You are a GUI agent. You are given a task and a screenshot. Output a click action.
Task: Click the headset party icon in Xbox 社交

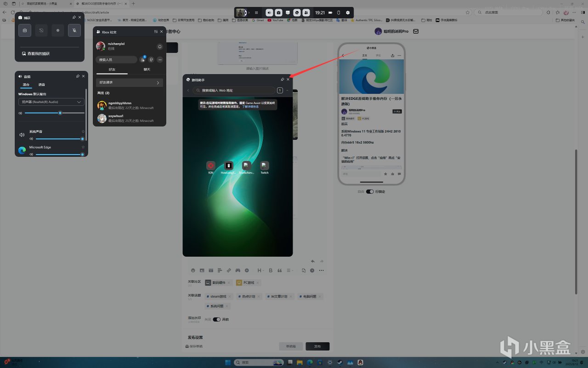click(151, 59)
